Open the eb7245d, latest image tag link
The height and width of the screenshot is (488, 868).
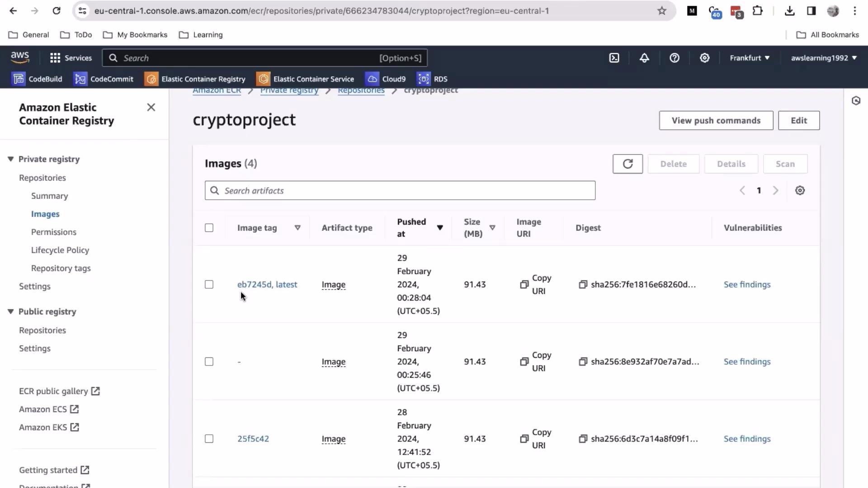267,285
